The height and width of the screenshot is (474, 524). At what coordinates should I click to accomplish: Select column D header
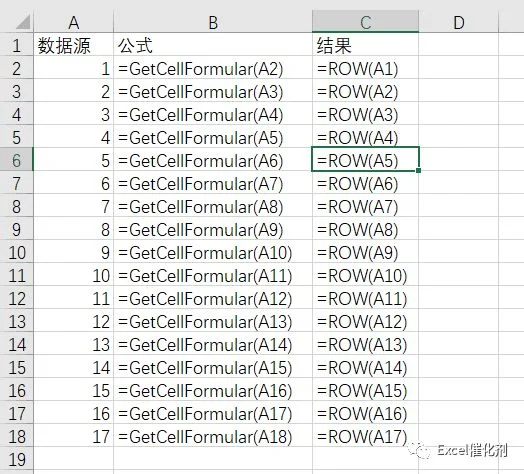pos(458,22)
